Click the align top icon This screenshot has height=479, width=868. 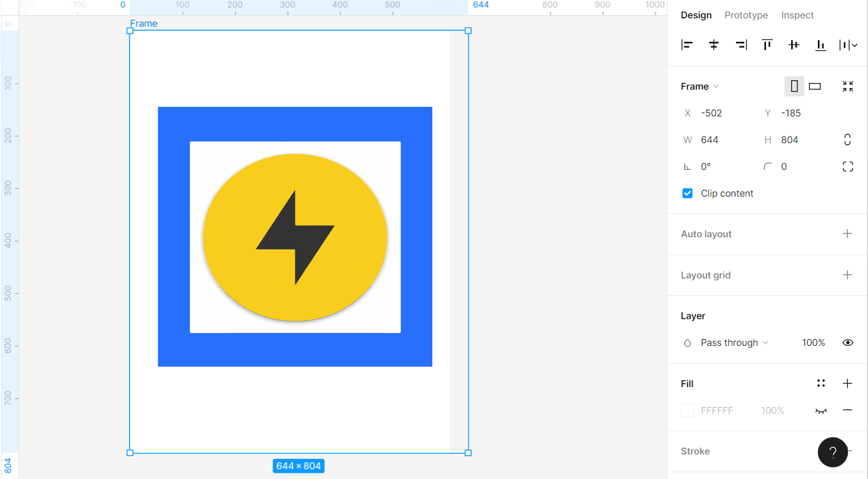pos(767,45)
